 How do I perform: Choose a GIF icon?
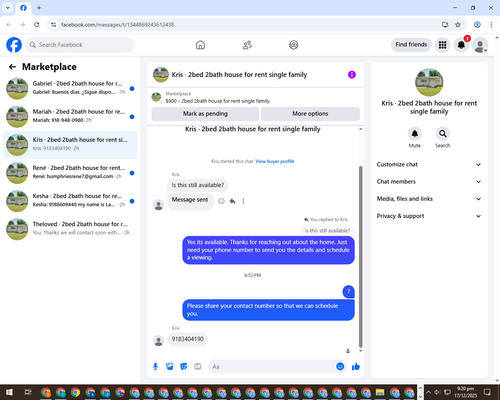[x=198, y=367]
